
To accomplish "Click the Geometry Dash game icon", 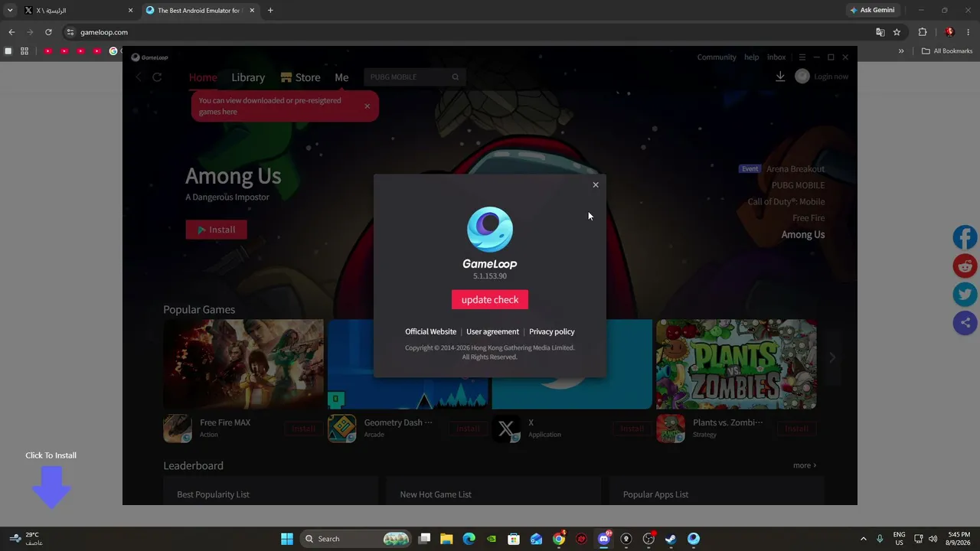I will coord(342,429).
